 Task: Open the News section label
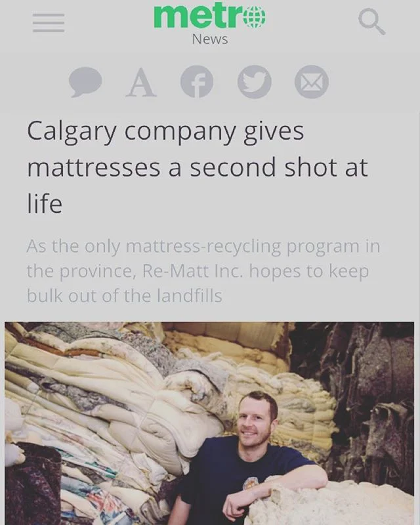[210, 39]
